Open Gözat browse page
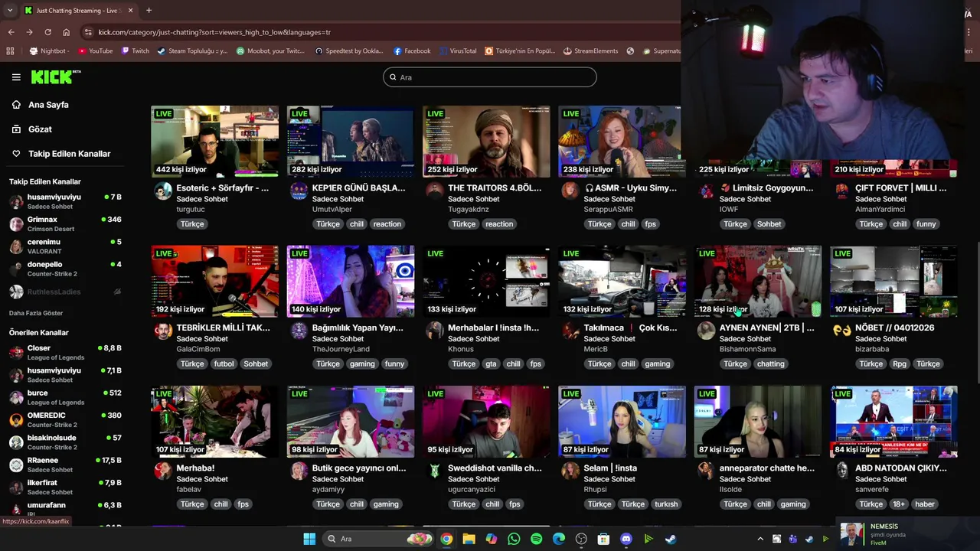Screen dimensions: 980x551 [x=40, y=129]
